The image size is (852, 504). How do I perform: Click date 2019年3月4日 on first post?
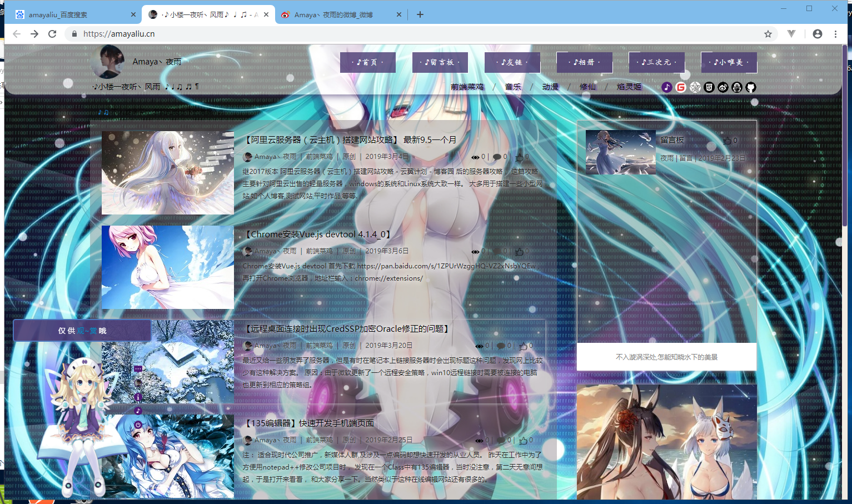point(387,157)
